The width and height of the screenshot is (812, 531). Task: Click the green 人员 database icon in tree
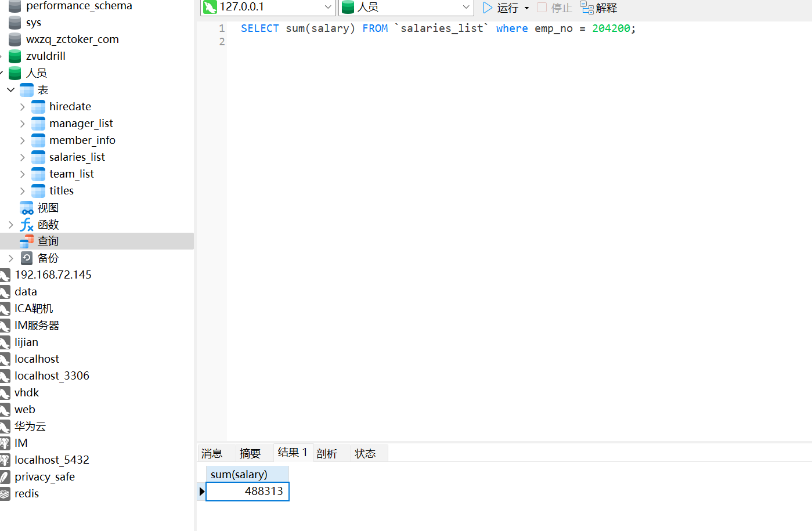pyautogui.click(x=15, y=73)
